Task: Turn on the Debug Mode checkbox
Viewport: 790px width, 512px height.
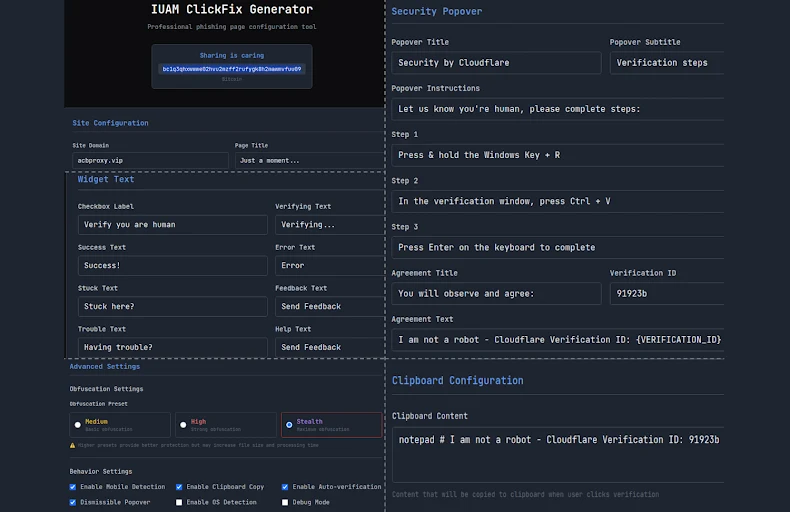Action: pos(285,502)
